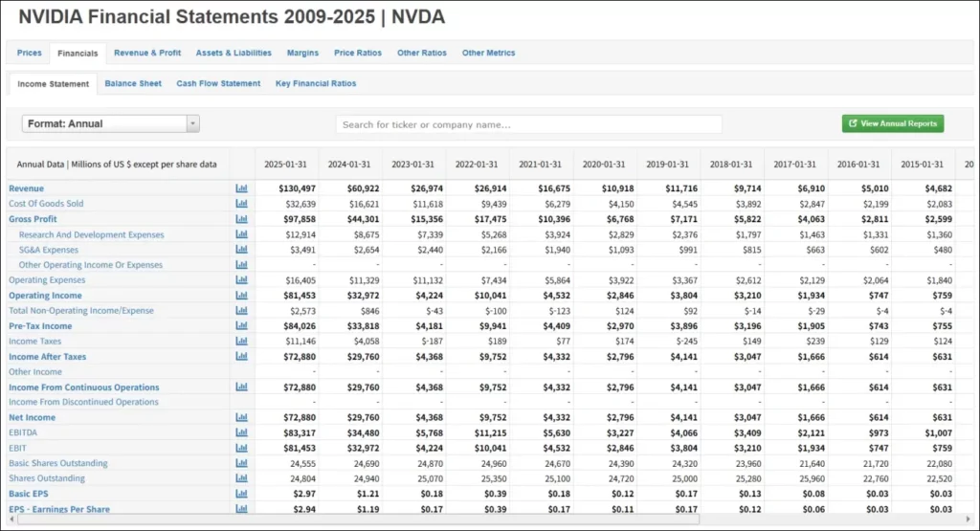Select the Financials tab
This screenshot has height=531, width=980.
pyautogui.click(x=78, y=54)
